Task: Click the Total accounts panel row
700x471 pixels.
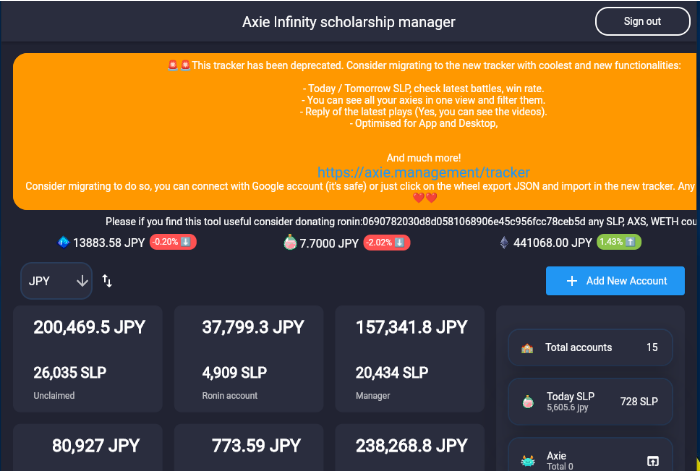Action: point(591,348)
